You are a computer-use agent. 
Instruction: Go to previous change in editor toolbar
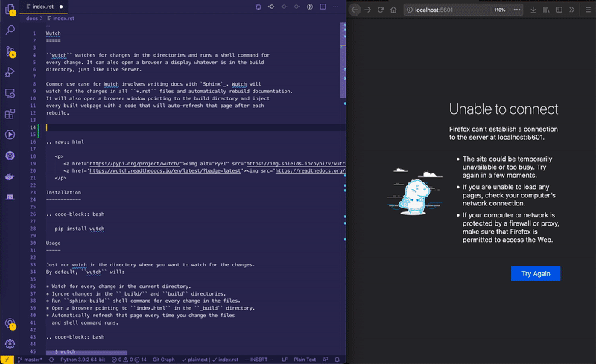(x=284, y=7)
